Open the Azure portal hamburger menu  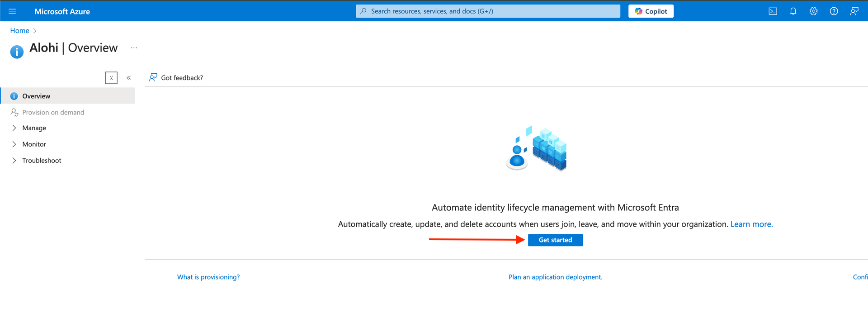pos(12,11)
